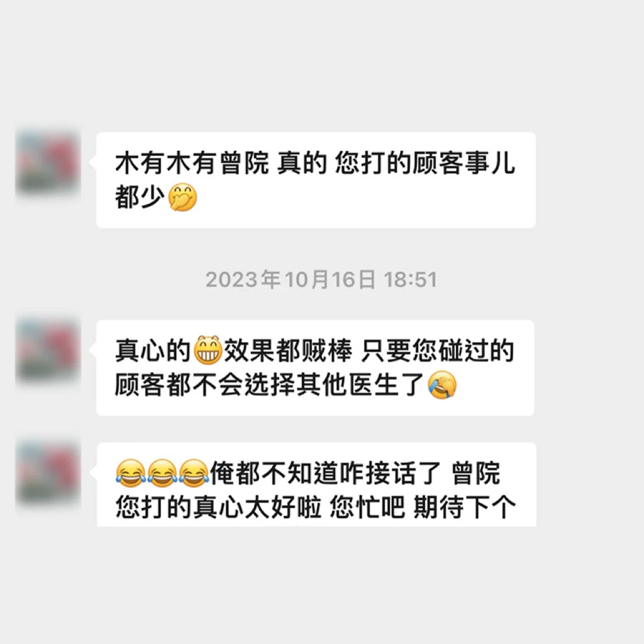Select the text 木有木有曾院

pyautogui.click(x=192, y=163)
